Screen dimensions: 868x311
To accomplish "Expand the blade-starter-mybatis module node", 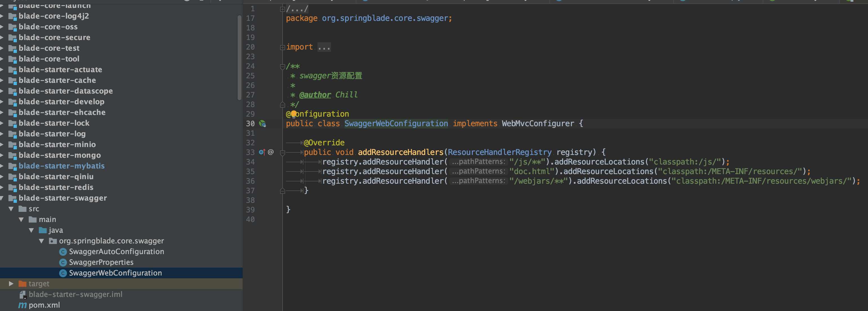I will (x=2, y=166).
